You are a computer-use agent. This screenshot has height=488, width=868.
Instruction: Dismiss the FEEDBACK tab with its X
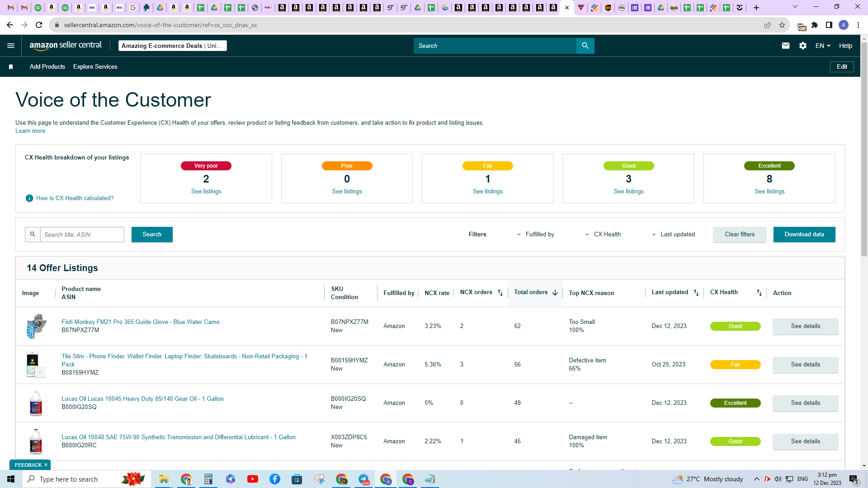pos(46,465)
